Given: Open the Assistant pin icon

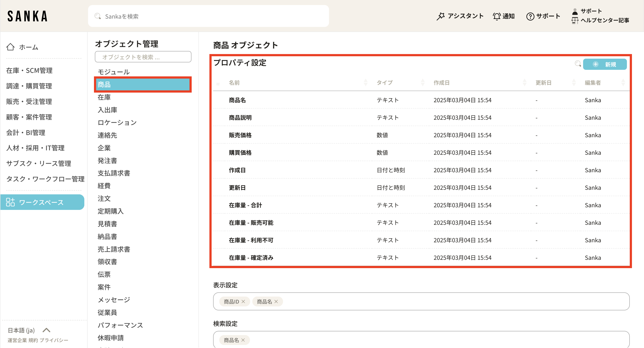Looking at the screenshot, I should 441,16.
